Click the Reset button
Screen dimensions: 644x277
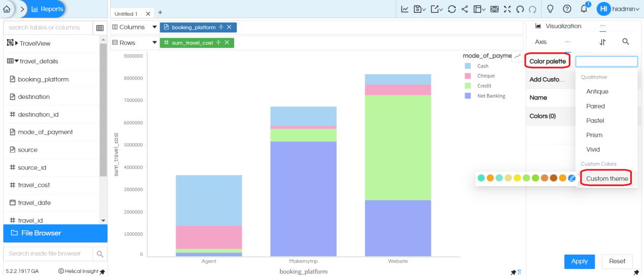tap(617, 261)
